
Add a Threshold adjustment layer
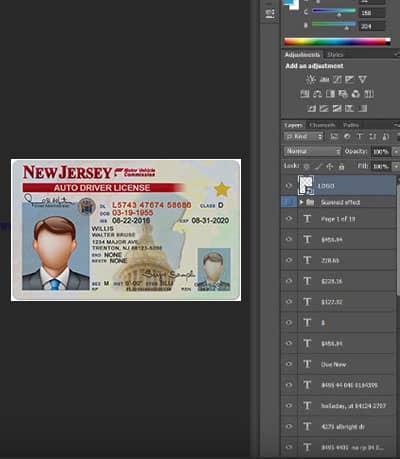pyautogui.click(x=337, y=108)
